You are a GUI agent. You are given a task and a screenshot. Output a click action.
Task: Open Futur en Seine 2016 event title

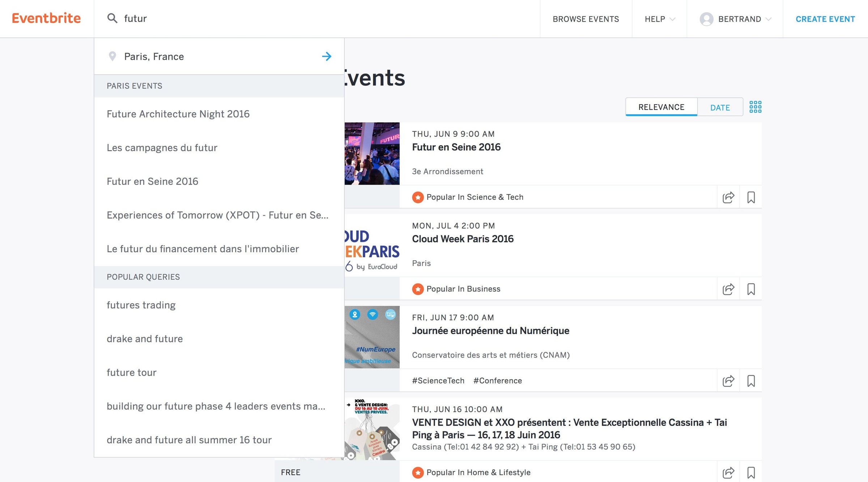pyautogui.click(x=456, y=147)
